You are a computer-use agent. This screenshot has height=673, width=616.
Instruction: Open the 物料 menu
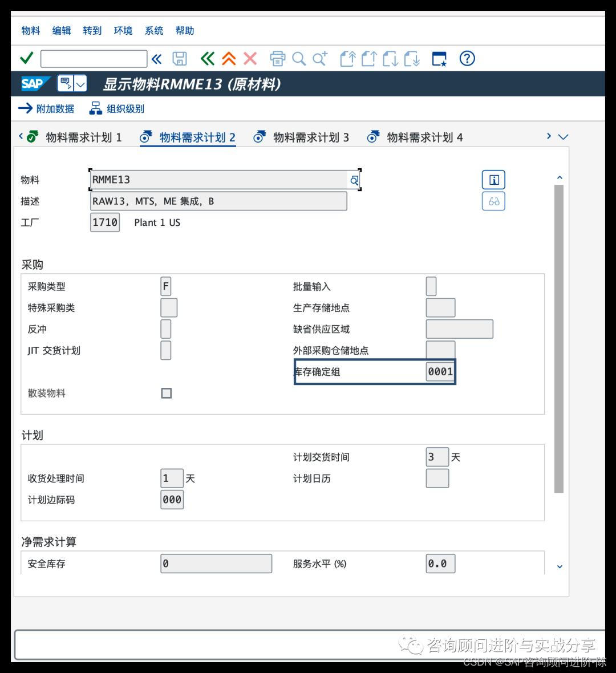coord(30,30)
